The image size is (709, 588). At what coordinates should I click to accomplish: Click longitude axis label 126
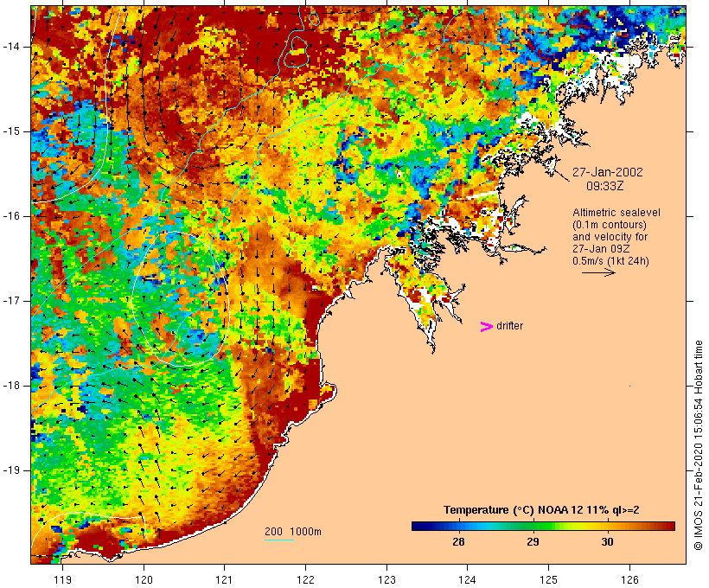(629, 579)
